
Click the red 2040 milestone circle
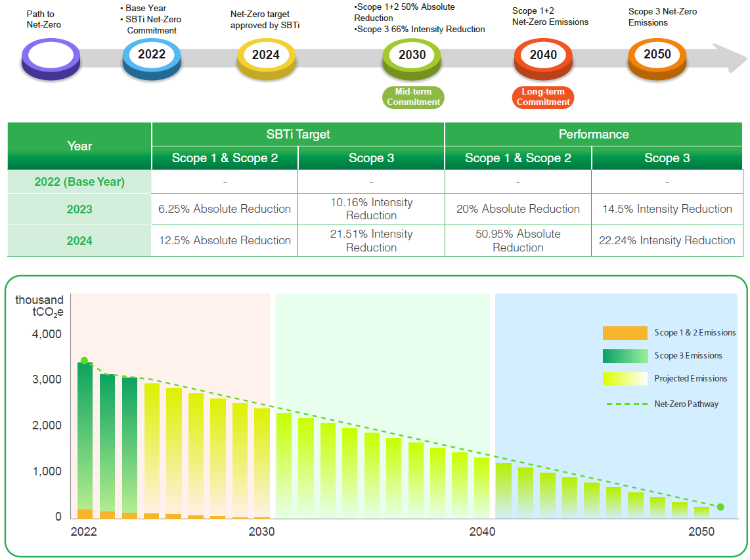pyautogui.click(x=543, y=56)
